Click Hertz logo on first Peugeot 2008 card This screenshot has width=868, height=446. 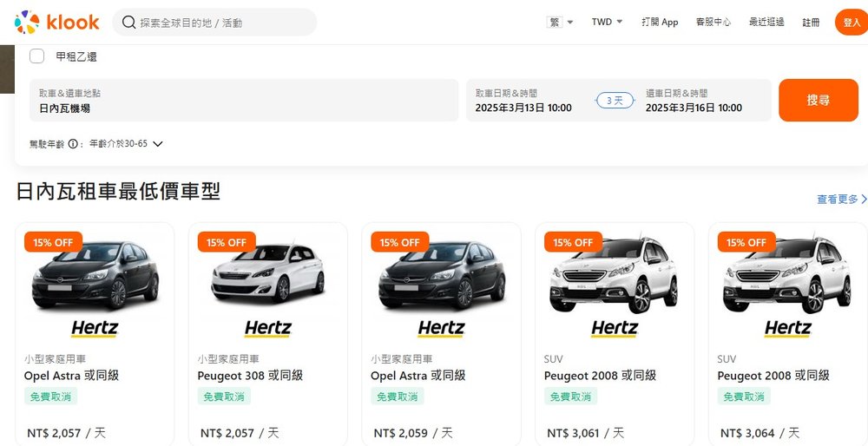click(x=614, y=328)
